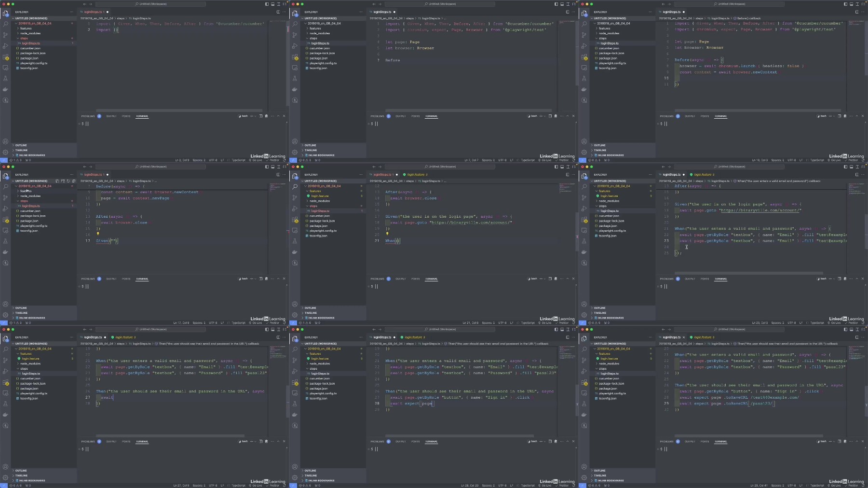Select loginSteps.ts editor tab in center window
868x488 pixels.
pos(384,175)
